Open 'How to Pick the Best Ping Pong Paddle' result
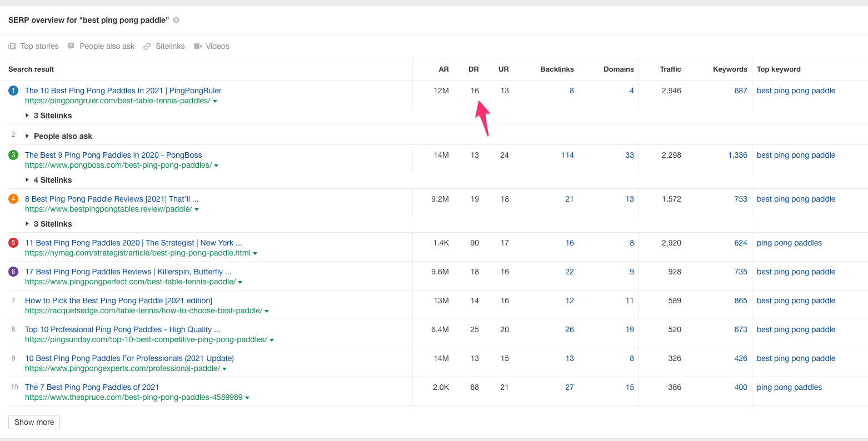 coord(118,300)
